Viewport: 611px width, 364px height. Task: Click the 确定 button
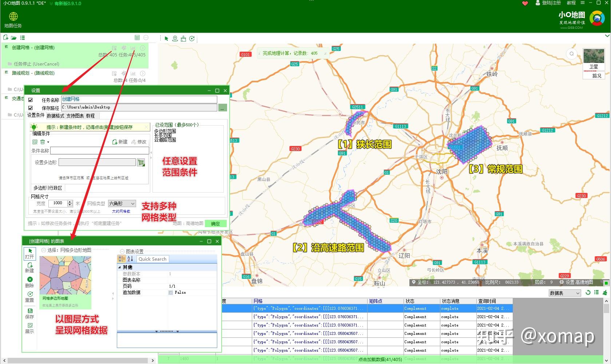(215, 224)
